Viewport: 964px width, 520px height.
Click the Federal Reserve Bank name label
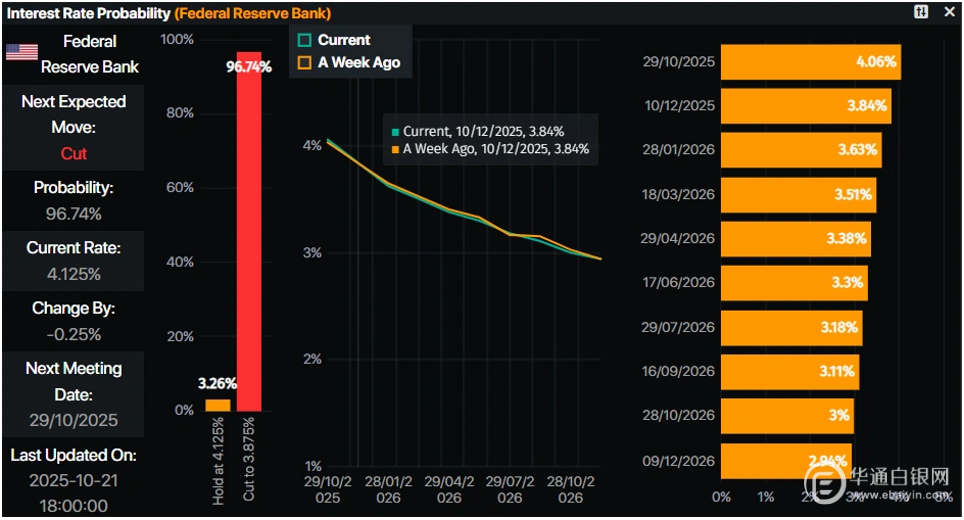point(89,54)
